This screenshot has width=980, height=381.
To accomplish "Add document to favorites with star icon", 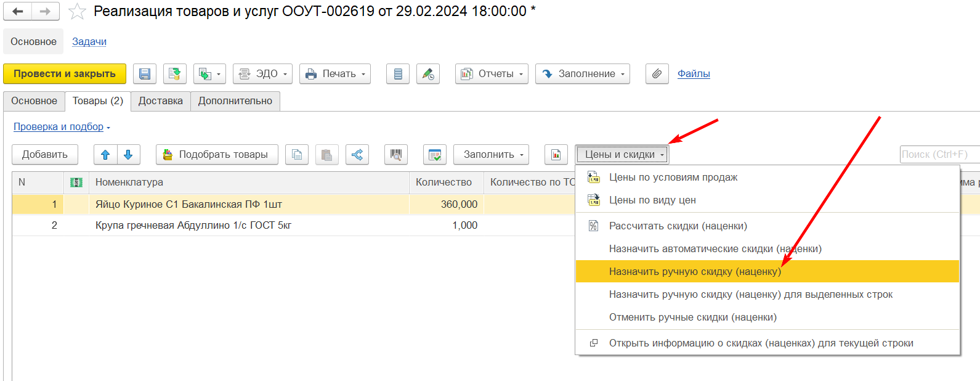I will click(77, 11).
